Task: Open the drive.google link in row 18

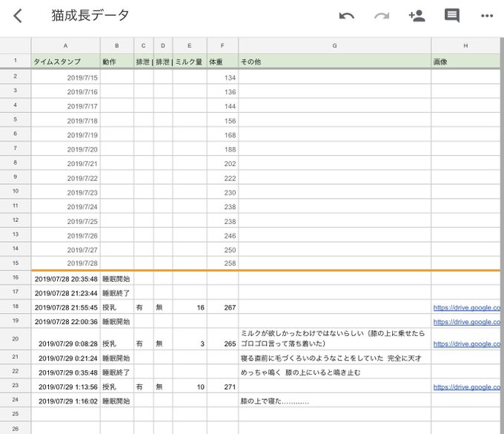Action: (466, 308)
